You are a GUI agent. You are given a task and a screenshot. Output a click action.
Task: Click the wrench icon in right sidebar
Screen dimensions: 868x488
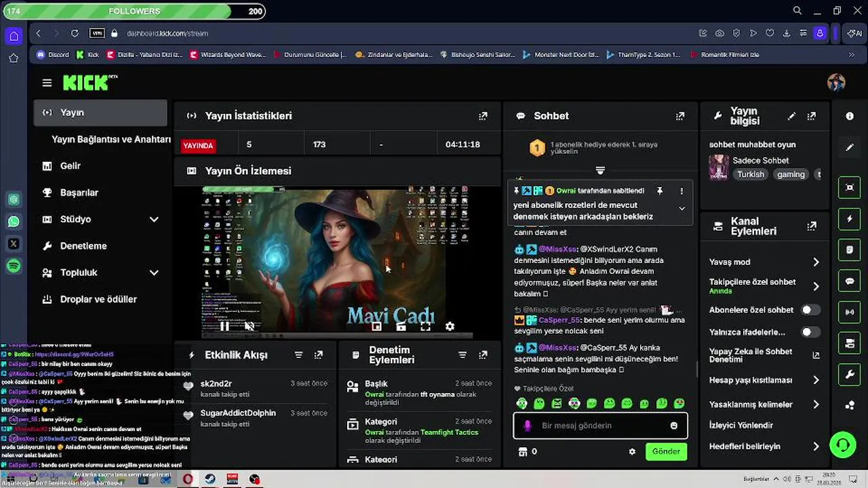pyautogui.click(x=850, y=374)
